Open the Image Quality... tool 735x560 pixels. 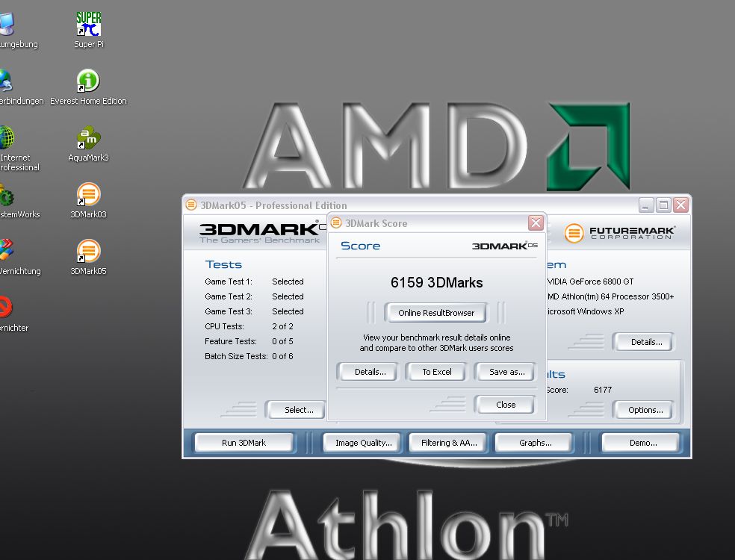[x=363, y=442]
